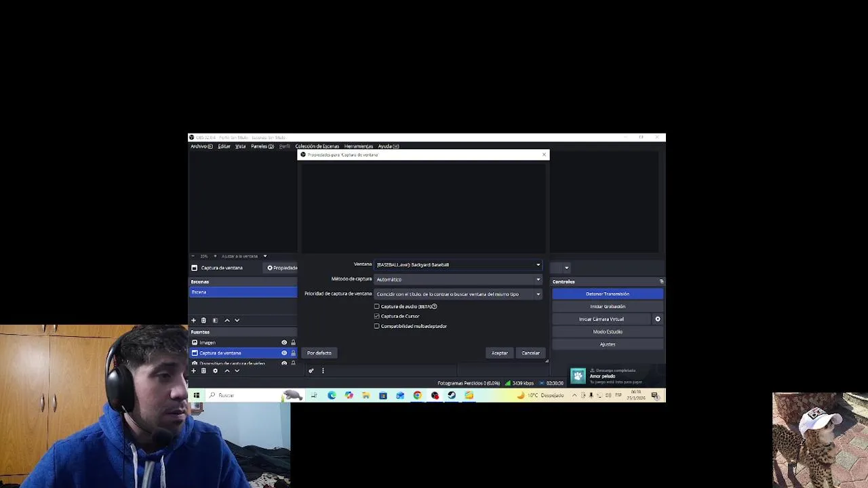Screen dimensions: 868x488
Task: Click the Iniciar Cámara Virtual button
Action: click(601, 319)
